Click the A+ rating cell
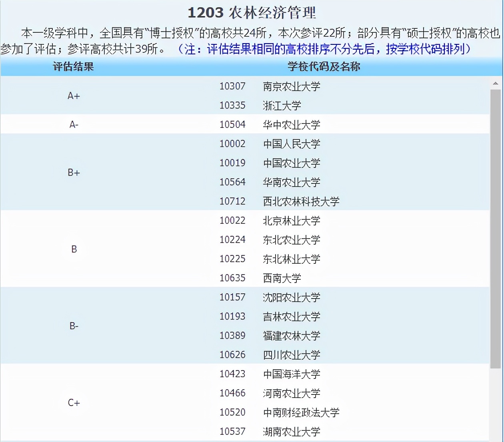Screen dimensions: 504x442 [74, 96]
